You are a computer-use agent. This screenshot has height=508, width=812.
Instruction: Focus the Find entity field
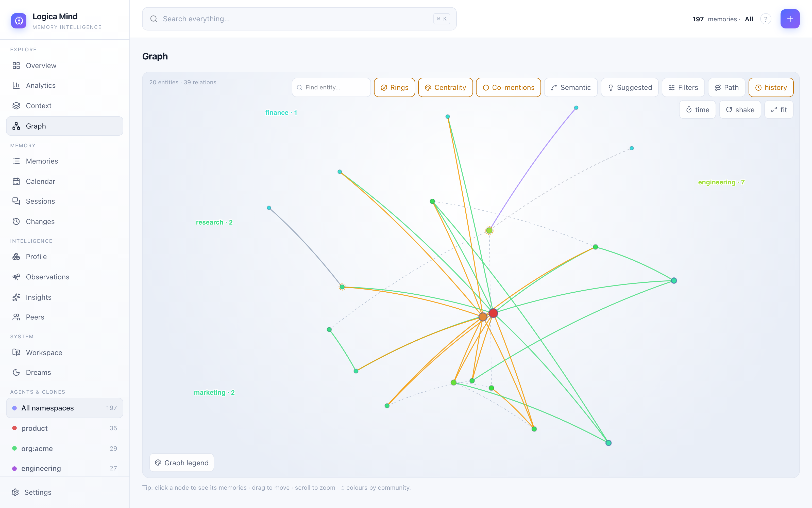point(331,87)
